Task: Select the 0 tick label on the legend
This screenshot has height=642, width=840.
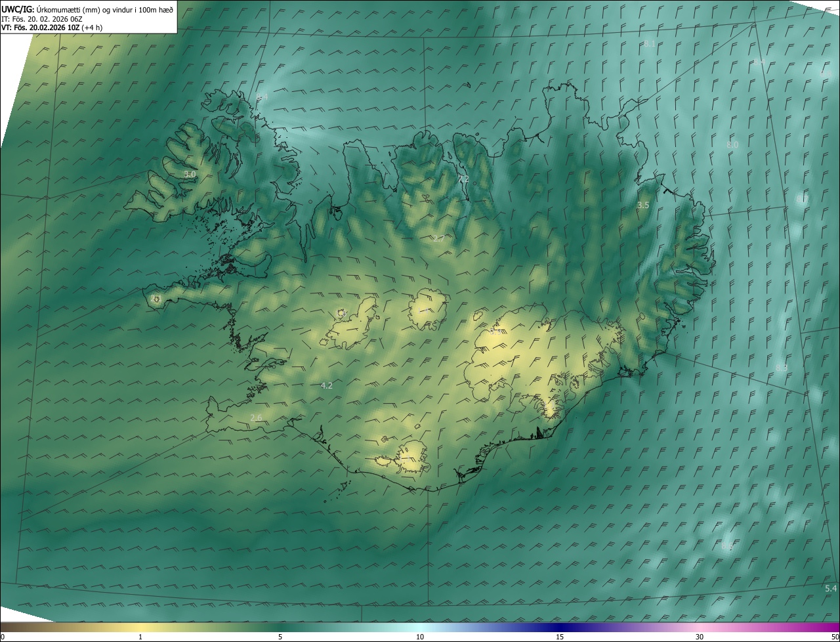Action: 3,637
